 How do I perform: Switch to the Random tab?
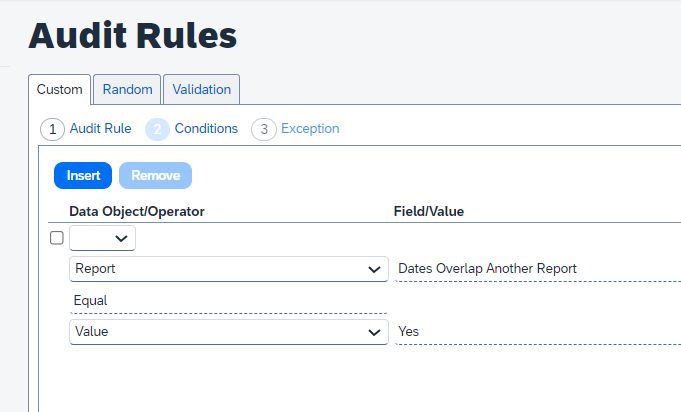(x=127, y=89)
